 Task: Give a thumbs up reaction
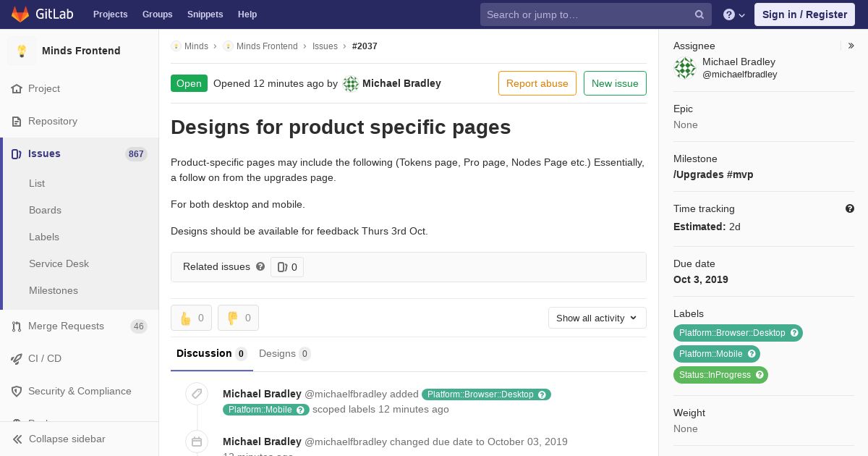click(191, 318)
